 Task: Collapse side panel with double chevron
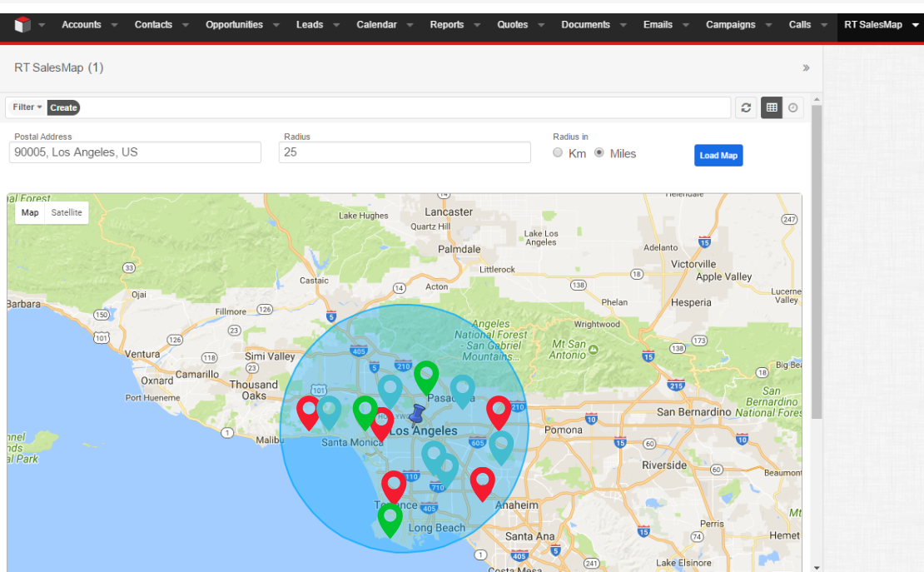click(806, 67)
